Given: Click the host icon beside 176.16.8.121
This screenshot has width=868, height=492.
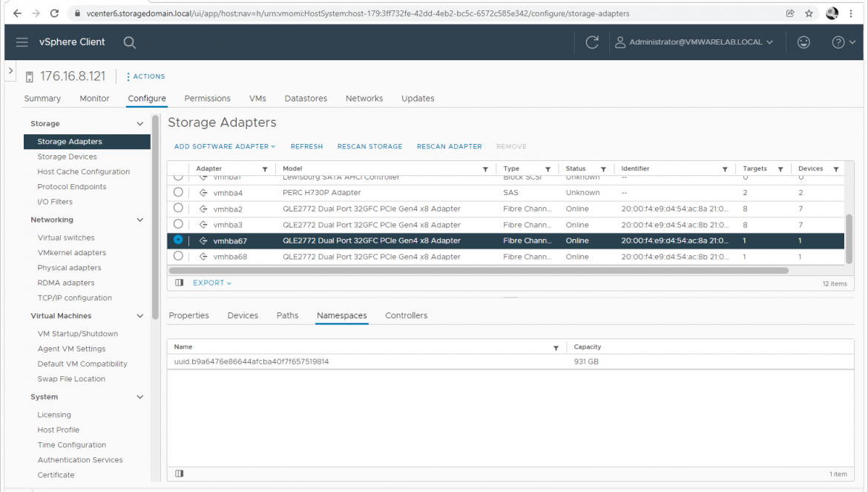Looking at the screenshot, I should (x=30, y=76).
